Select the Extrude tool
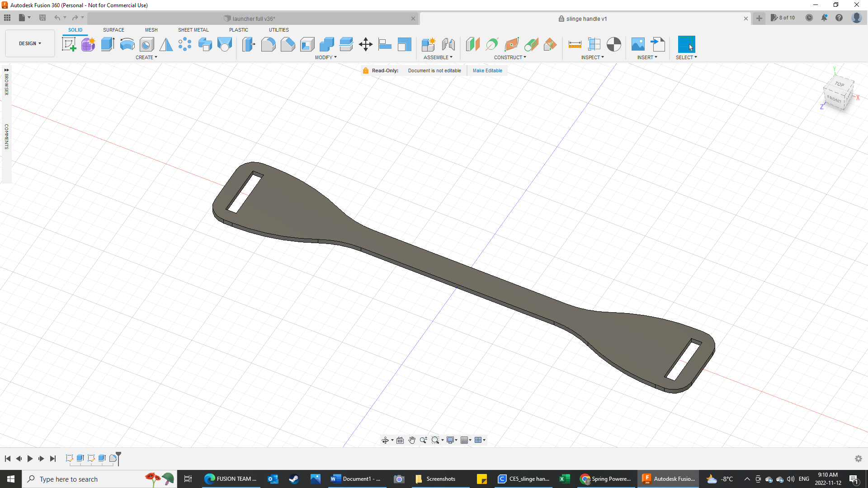This screenshot has width=868, height=488. (x=108, y=44)
